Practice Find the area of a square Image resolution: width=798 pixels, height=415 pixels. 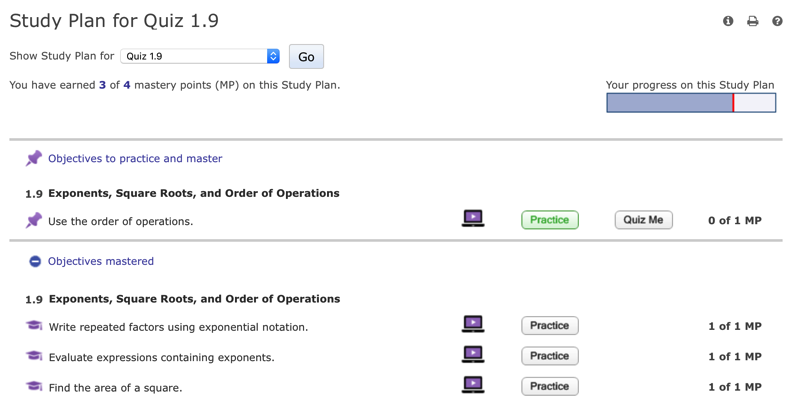[549, 386]
